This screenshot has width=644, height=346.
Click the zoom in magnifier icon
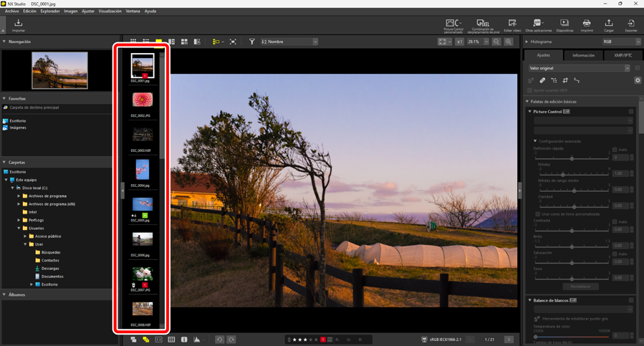point(509,42)
